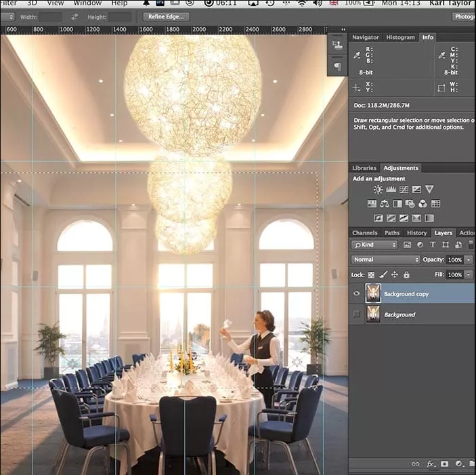Create new fill or adjustment layer icon
This screenshot has width=476, height=475.
coord(458,463)
